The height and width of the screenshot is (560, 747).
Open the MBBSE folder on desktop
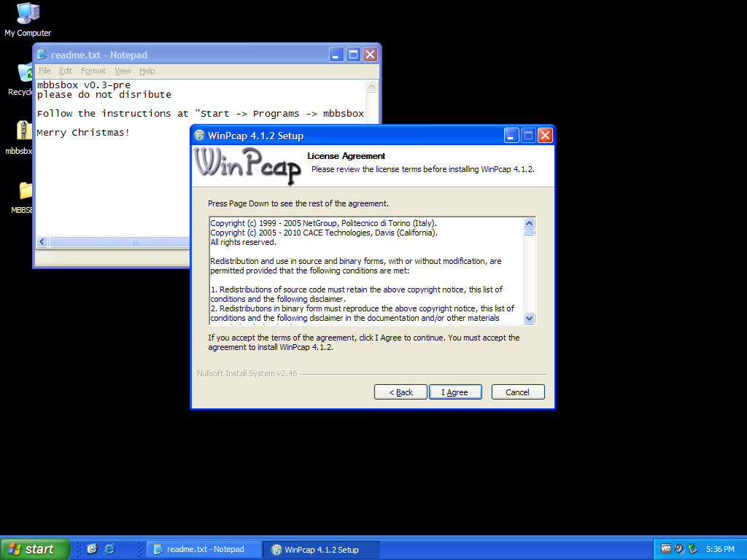(25, 191)
